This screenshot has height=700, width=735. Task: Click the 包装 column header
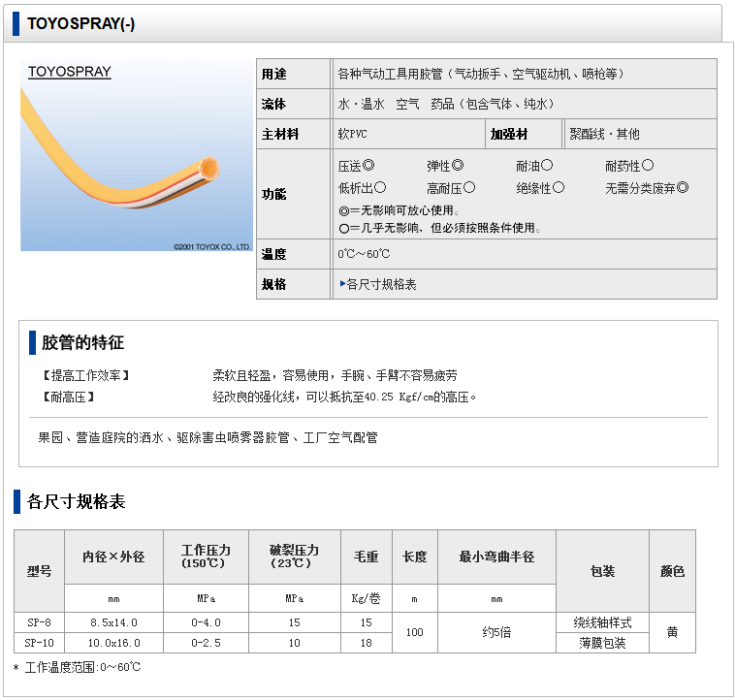click(x=603, y=571)
